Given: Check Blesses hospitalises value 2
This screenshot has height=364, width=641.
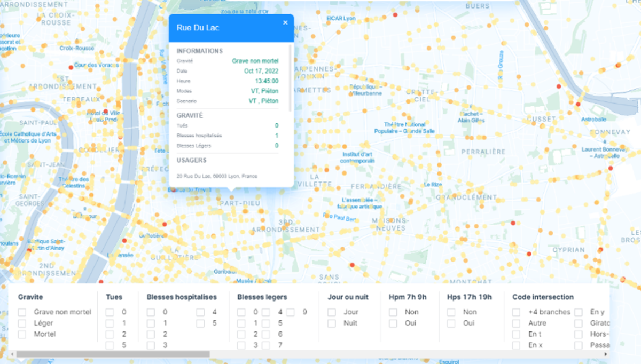Looking at the screenshot, I should (x=151, y=335).
